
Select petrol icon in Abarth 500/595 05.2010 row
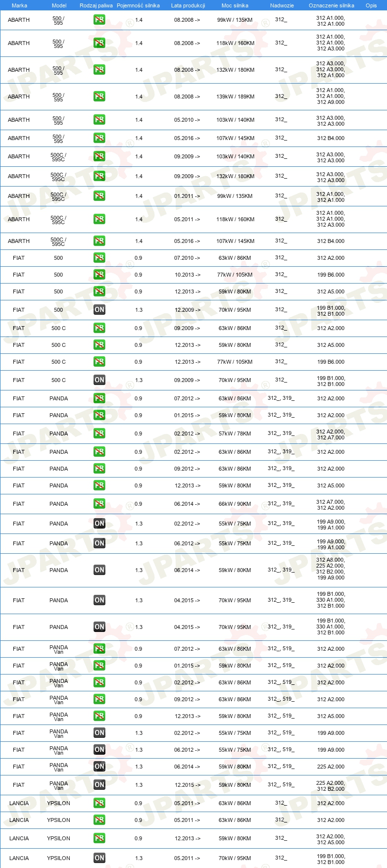99,120
